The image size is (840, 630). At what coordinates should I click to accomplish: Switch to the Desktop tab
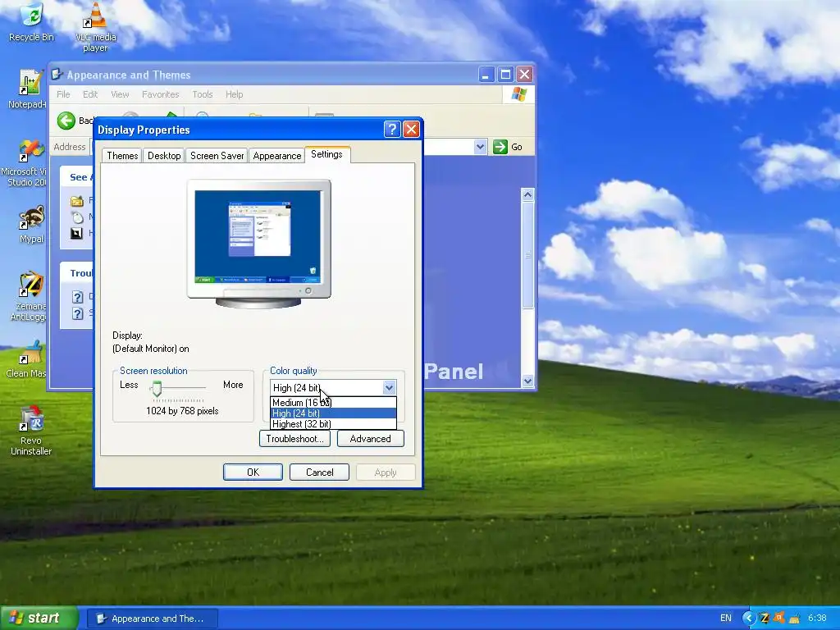tap(164, 155)
